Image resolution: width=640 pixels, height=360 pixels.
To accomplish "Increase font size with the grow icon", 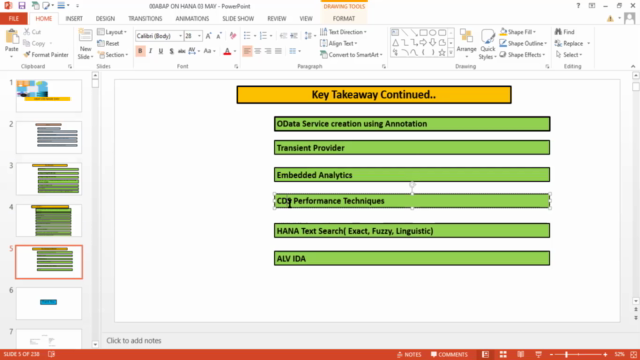I will (x=209, y=36).
